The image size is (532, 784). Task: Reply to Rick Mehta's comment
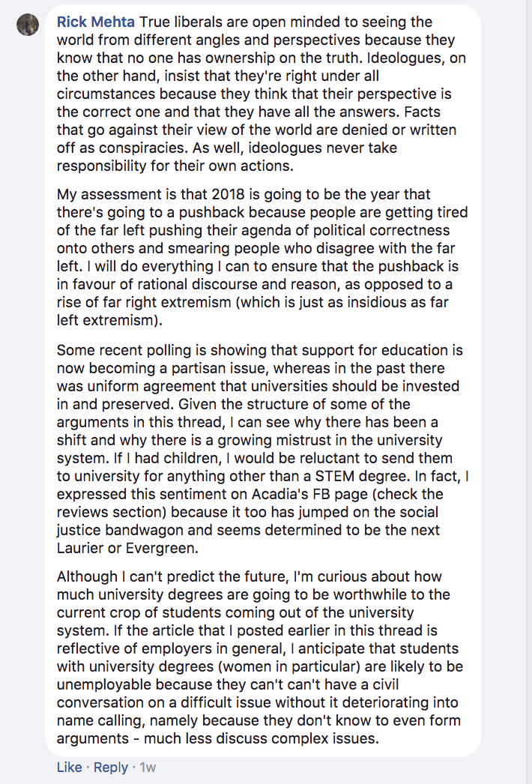click(110, 767)
